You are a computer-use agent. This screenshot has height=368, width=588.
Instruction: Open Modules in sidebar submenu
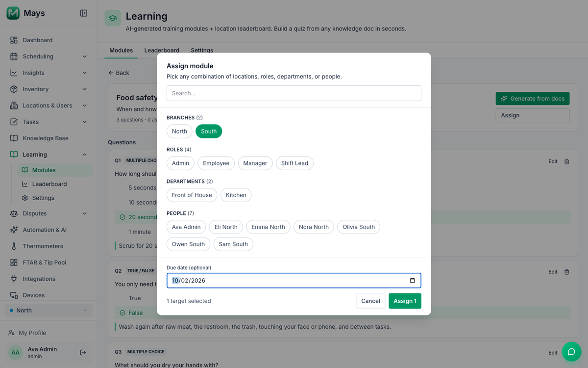click(54, 170)
